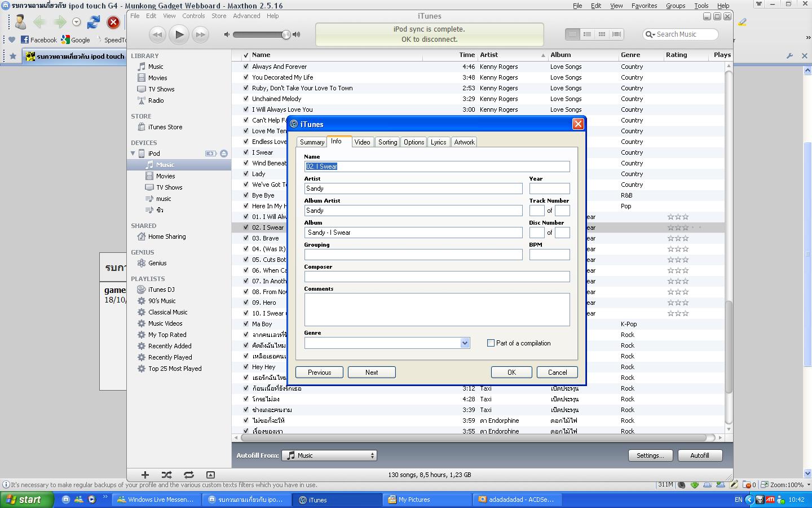This screenshot has width=812, height=508.
Task: Switch to the Artwork tab
Action: 464,142
